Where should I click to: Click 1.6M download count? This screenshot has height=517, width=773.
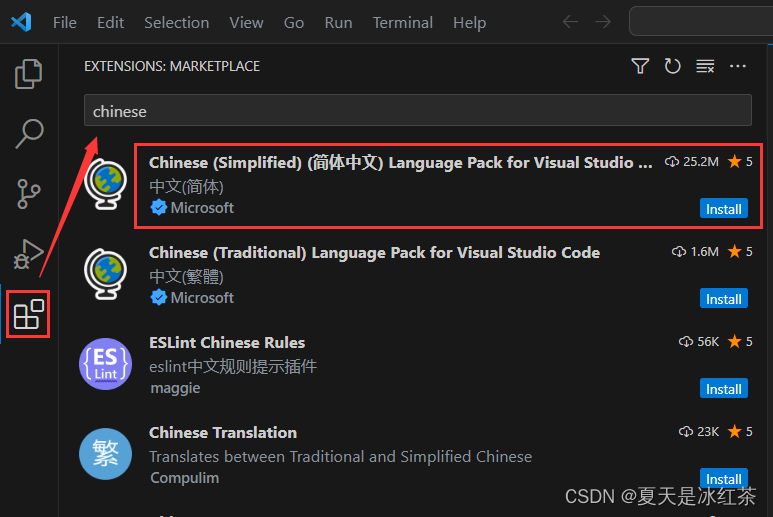(x=695, y=252)
